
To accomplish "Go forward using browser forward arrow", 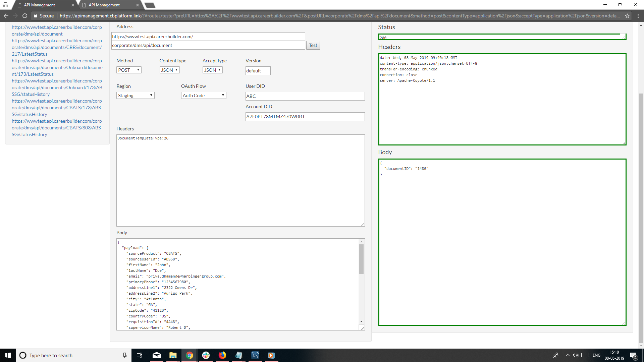I will click(15, 16).
